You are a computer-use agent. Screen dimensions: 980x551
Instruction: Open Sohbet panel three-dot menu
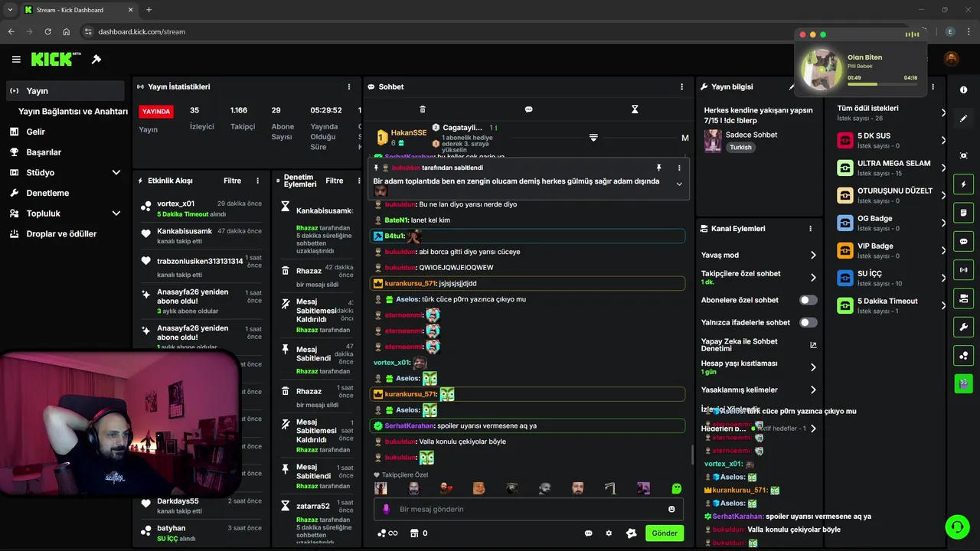pos(681,87)
